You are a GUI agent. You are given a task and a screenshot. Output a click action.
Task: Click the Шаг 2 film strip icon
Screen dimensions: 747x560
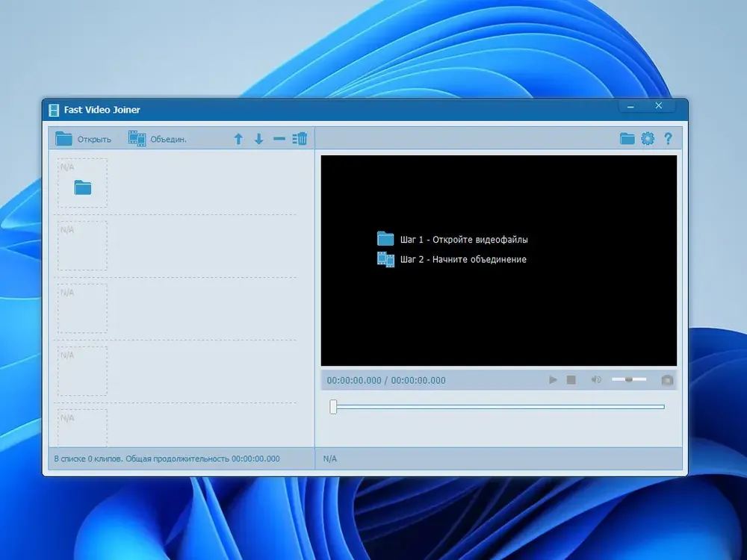(x=386, y=260)
